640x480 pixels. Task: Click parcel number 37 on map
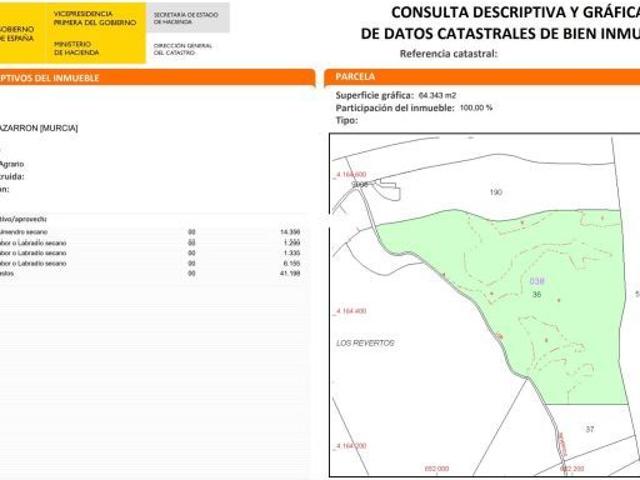pyautogui.click(x=590, y=429)
